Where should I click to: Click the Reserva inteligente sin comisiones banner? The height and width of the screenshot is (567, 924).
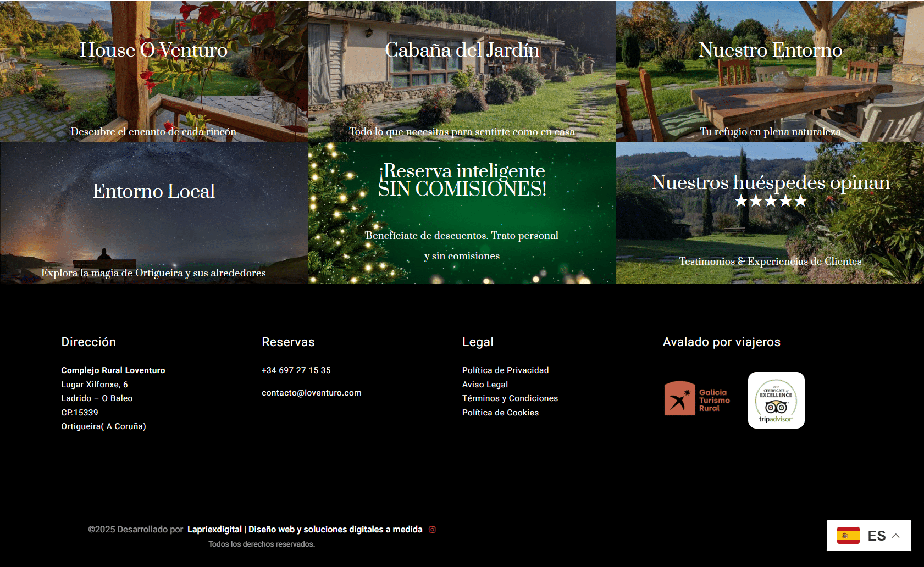point(462,214)
